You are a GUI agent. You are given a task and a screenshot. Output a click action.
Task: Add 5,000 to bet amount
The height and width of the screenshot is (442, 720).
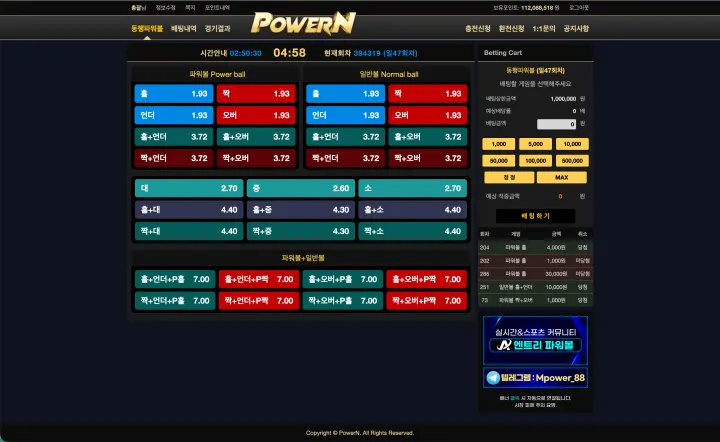click(x=535, y=144)
